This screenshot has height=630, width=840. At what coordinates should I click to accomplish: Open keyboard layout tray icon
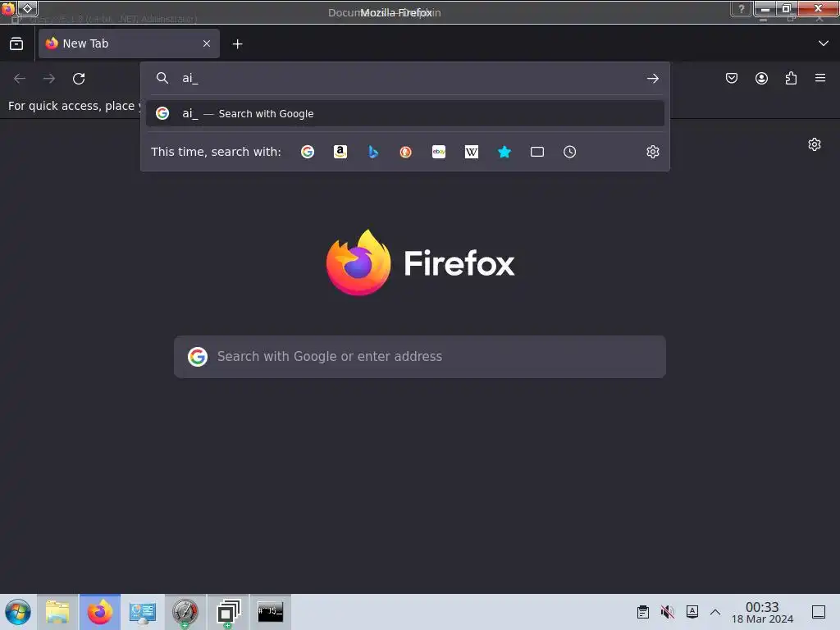(692, 612)
